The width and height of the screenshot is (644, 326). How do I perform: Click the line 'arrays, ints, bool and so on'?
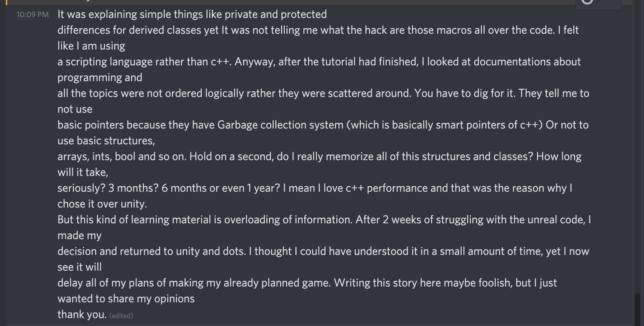(319, 157)
